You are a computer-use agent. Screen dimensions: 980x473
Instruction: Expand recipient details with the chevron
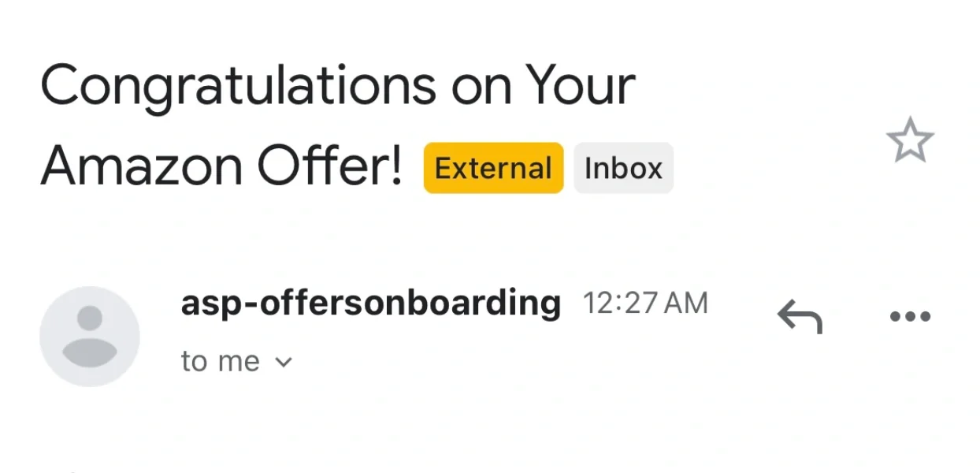(283, 363)
